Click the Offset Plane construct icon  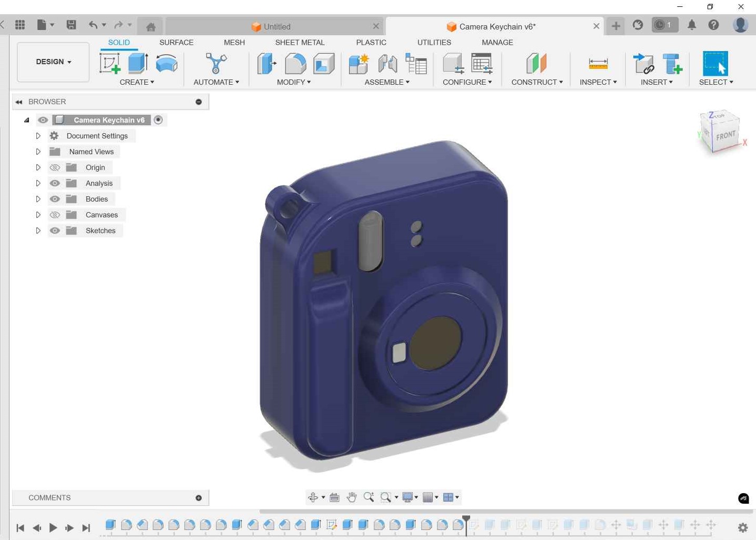coord(536,64)
